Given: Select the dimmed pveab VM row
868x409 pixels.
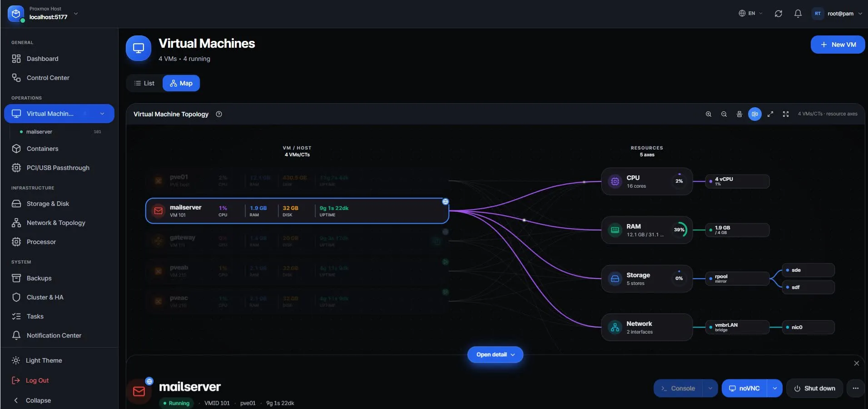Looking at the screenshot, I should click(297, 271).
